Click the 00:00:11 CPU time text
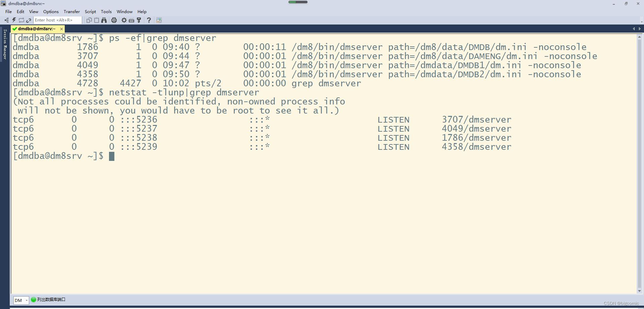This screenshot has width=644, height=309. (x=265, y=47)
